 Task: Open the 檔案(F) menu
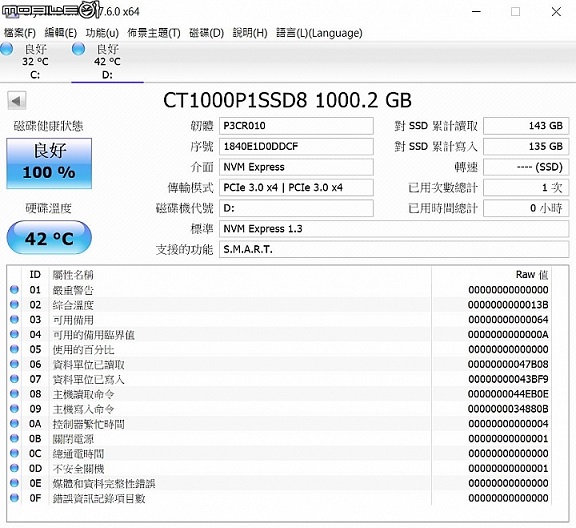click(x=20, y=33)
